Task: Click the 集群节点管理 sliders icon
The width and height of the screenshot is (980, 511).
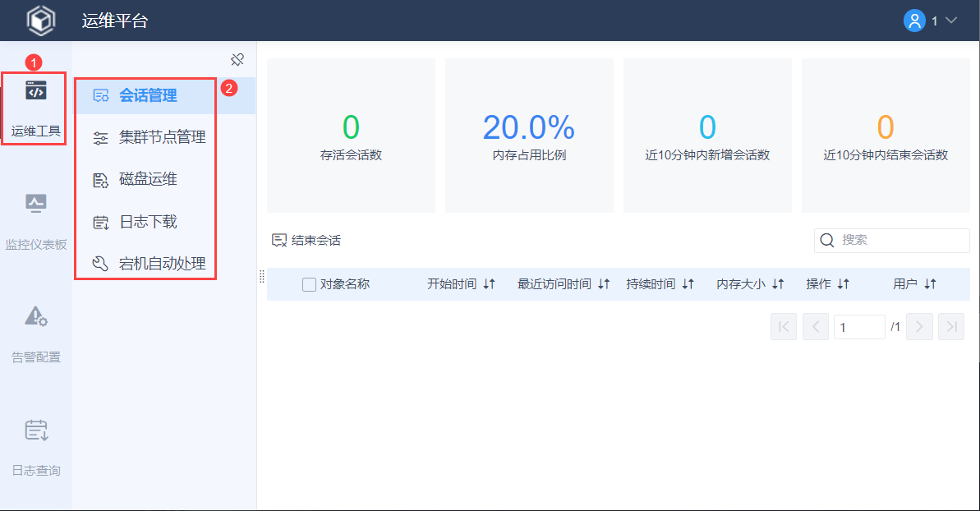Action: point(100,138)
